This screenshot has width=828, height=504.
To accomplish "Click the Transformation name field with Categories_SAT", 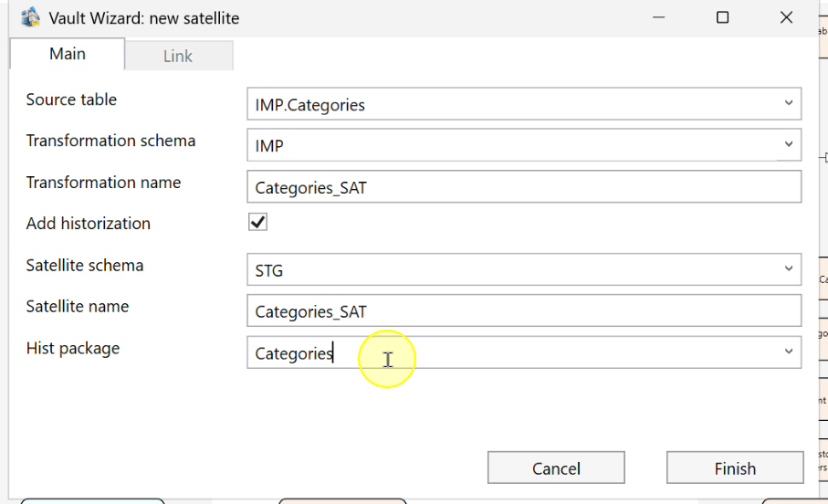I will [524, 186].
